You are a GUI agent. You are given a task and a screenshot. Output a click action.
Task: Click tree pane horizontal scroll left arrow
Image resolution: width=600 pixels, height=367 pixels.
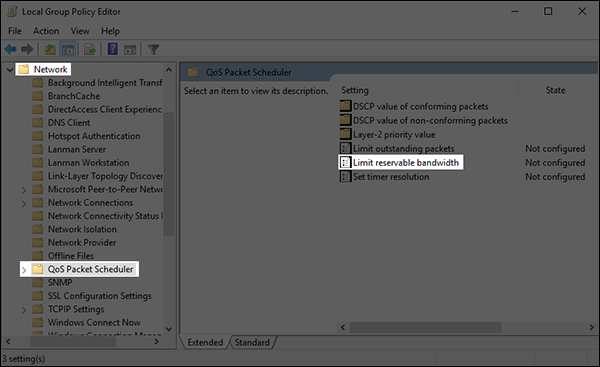8,341
